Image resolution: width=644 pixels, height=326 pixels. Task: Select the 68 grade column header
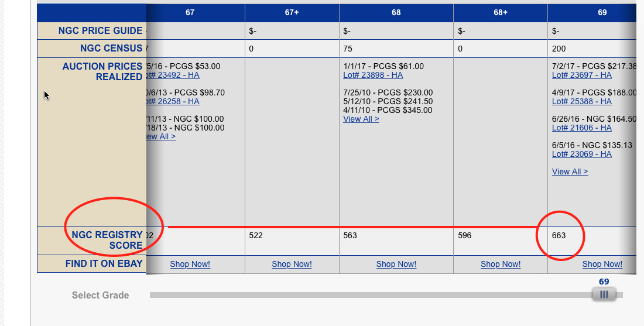(396, 13)
